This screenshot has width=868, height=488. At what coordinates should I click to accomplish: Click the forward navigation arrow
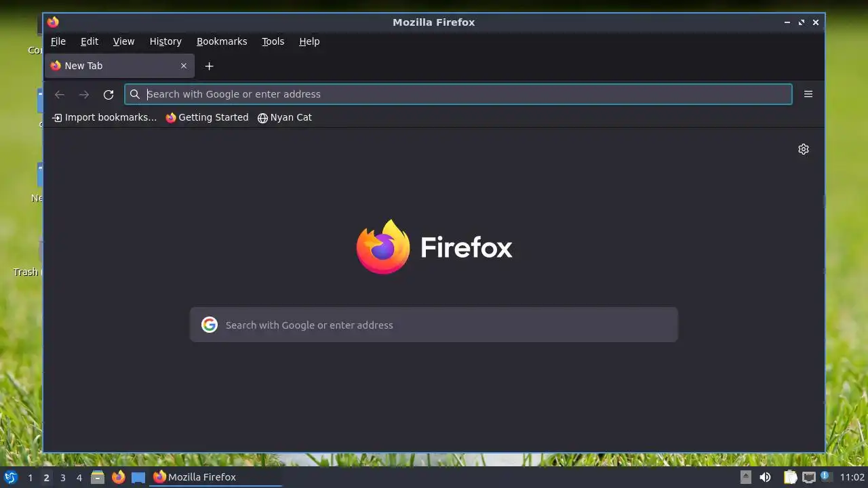(84, 94)
